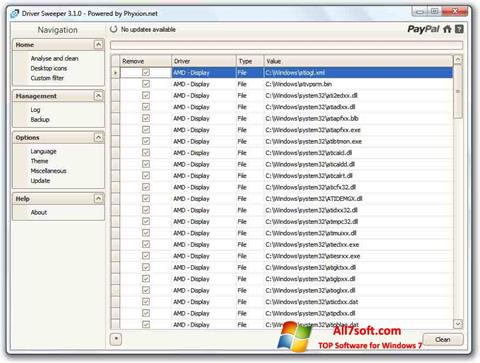
Task: Uncheck Remove for atibtmon.exe row
Action: coord(146,141)
